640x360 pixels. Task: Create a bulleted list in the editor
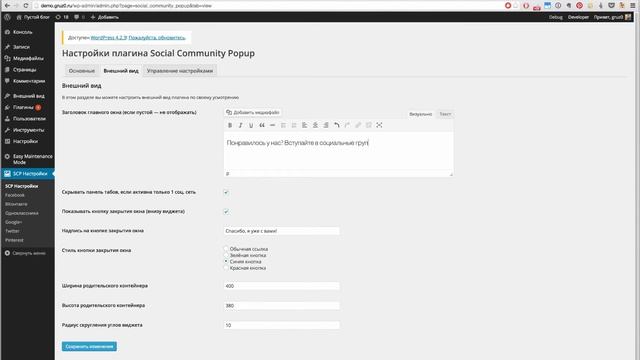click(x=283, y=125)
